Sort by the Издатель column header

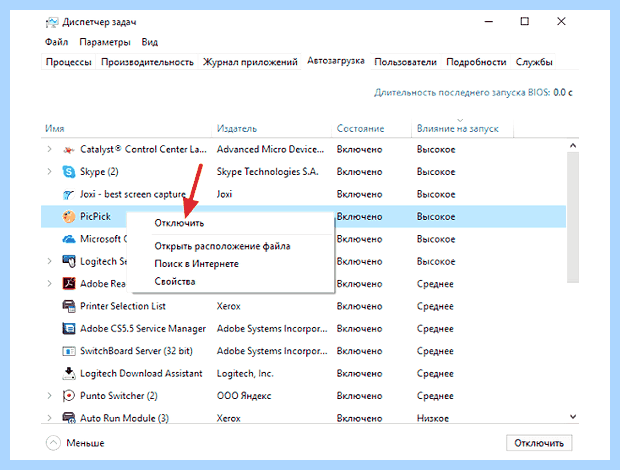[x=271, y=128]
